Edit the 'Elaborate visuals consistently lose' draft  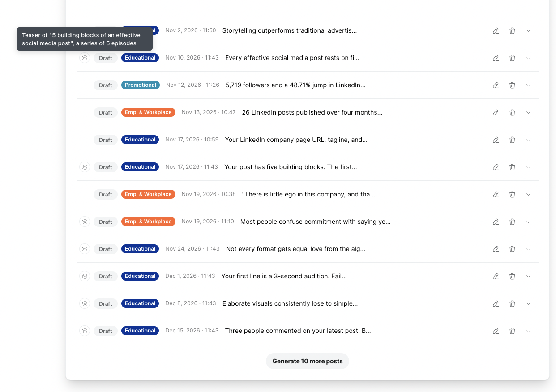496,304
